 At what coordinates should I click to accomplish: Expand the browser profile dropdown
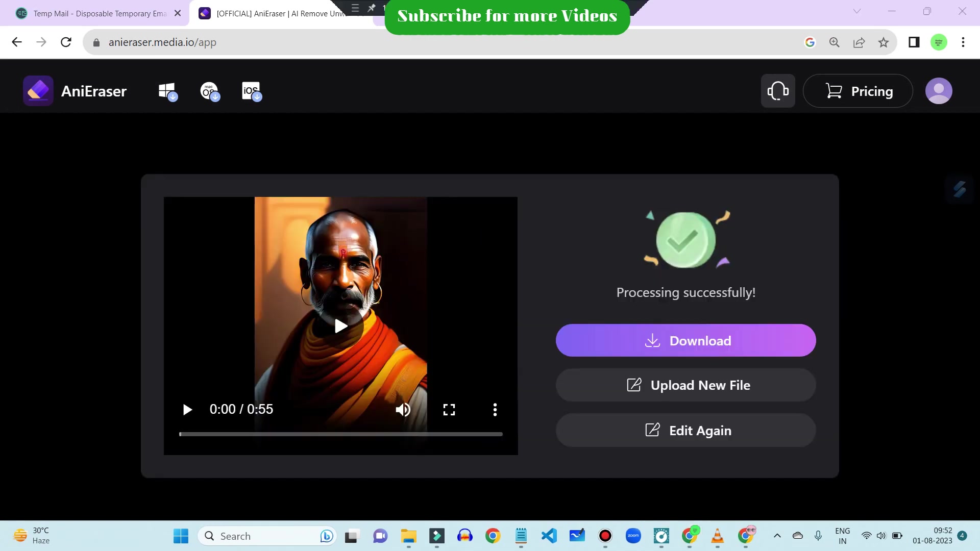point(938,42)
